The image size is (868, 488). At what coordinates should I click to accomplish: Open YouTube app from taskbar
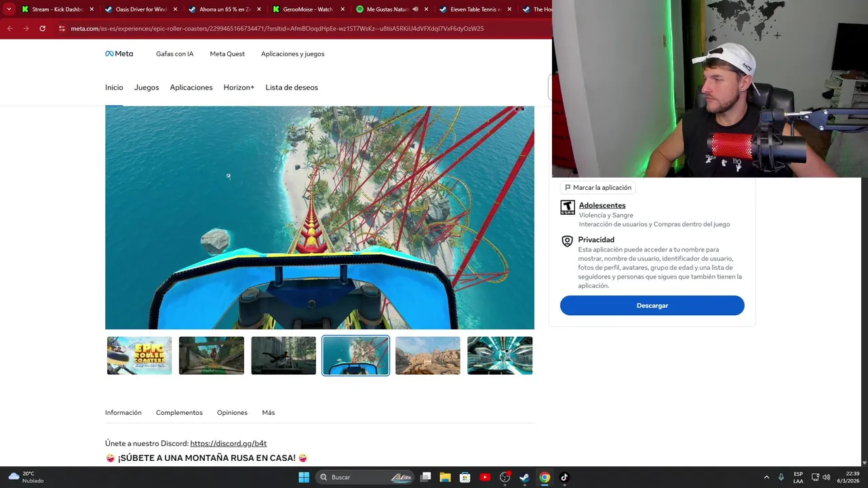[485, 477]
